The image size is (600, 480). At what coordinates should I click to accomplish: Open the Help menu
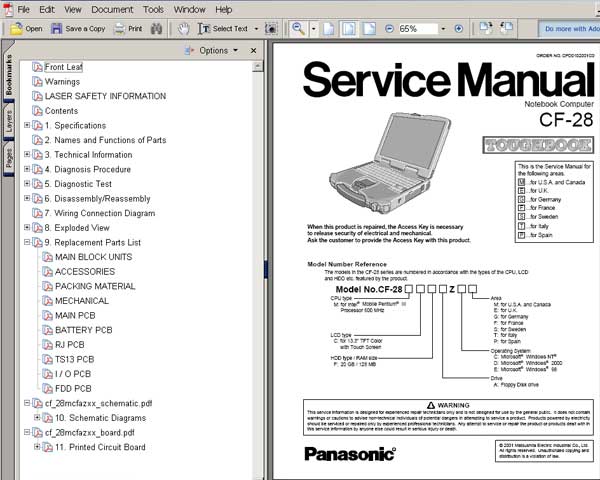click(223, 10)
